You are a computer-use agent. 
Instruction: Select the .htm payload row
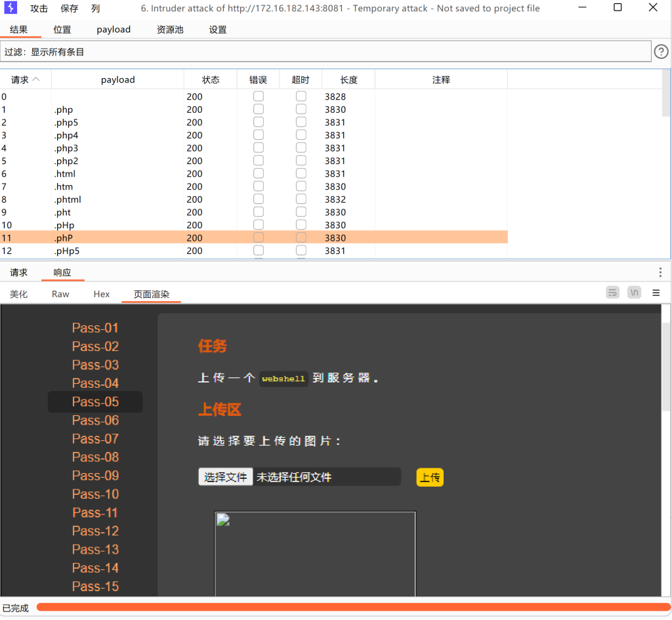(254, 186)
